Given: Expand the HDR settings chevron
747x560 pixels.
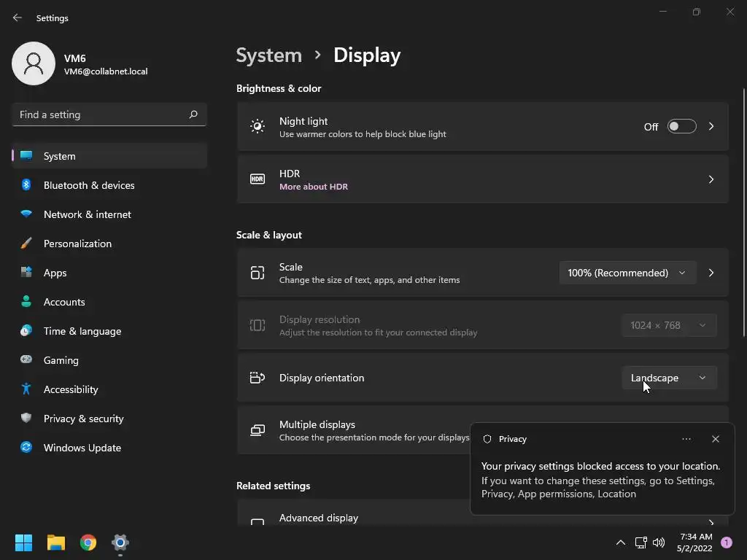Looking at the screenshot, I should point(711,179).
